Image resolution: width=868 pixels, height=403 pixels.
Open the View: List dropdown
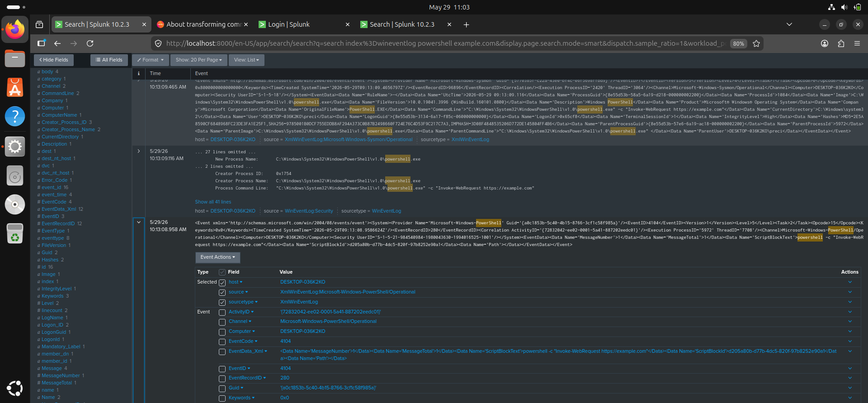[247, 60]
